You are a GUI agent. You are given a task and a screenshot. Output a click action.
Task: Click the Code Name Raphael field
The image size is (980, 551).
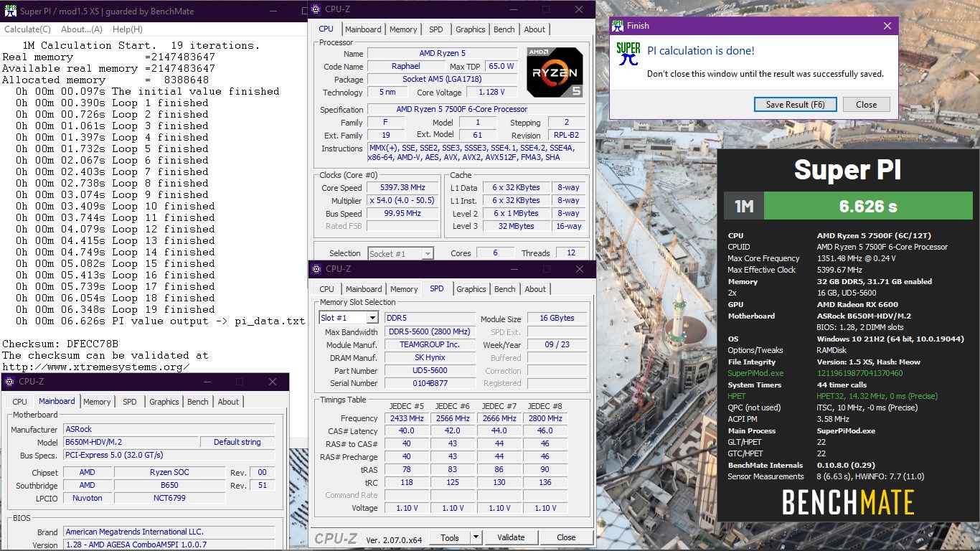tap(405, 66)
